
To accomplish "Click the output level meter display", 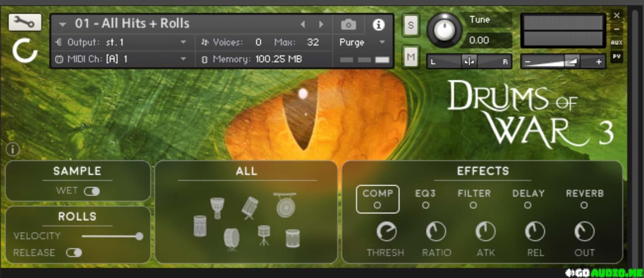I will (562, 31).
